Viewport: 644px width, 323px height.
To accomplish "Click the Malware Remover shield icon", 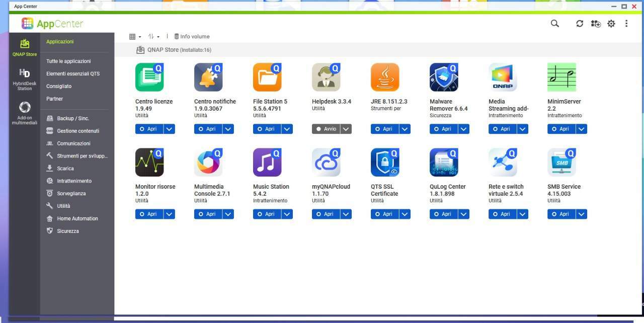I will [x=444, y=77].
